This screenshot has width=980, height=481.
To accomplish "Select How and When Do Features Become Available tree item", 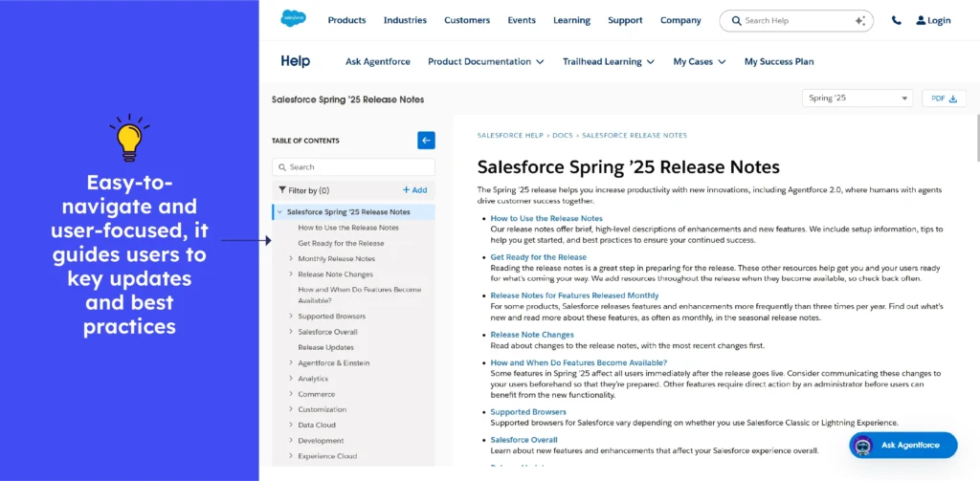I will tap(360, 295).
